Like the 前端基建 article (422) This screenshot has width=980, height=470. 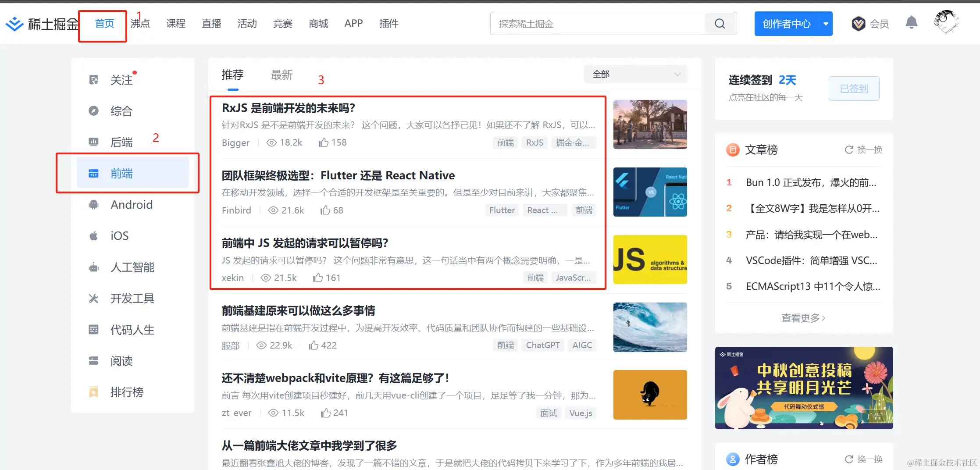pos(314,345)
